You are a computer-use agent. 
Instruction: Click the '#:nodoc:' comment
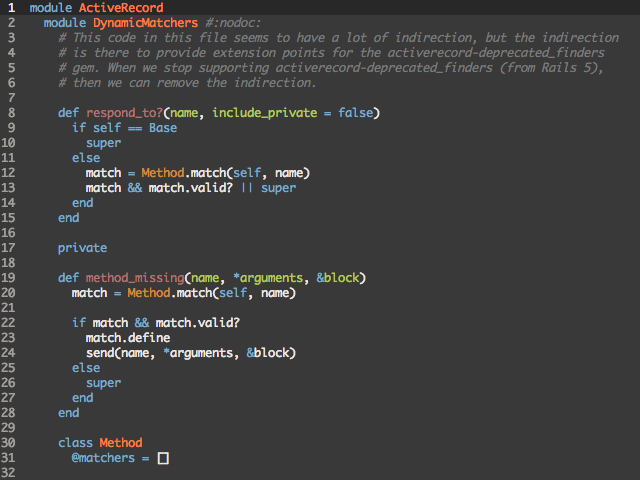[233, 23]
